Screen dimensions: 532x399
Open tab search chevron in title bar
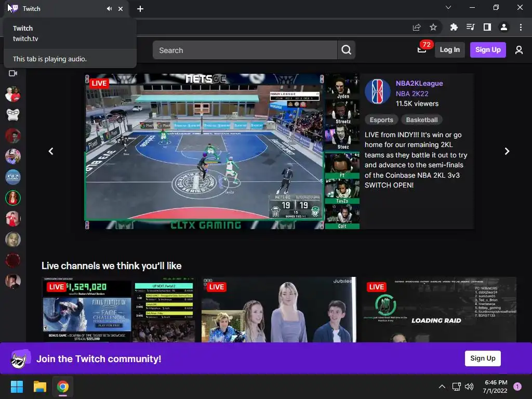448,7
